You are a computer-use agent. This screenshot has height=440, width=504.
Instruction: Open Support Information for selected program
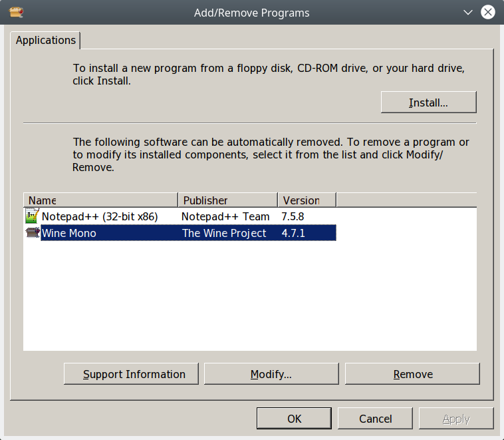click(131, 373)
